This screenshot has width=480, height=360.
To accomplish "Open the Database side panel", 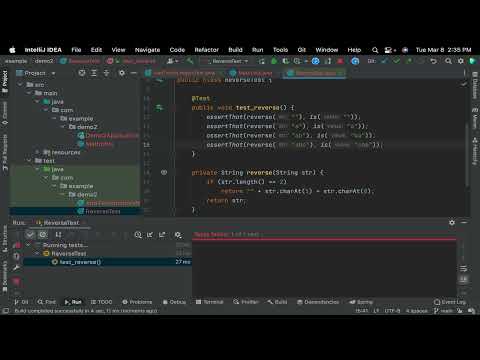I will click(x=475, y=85).
